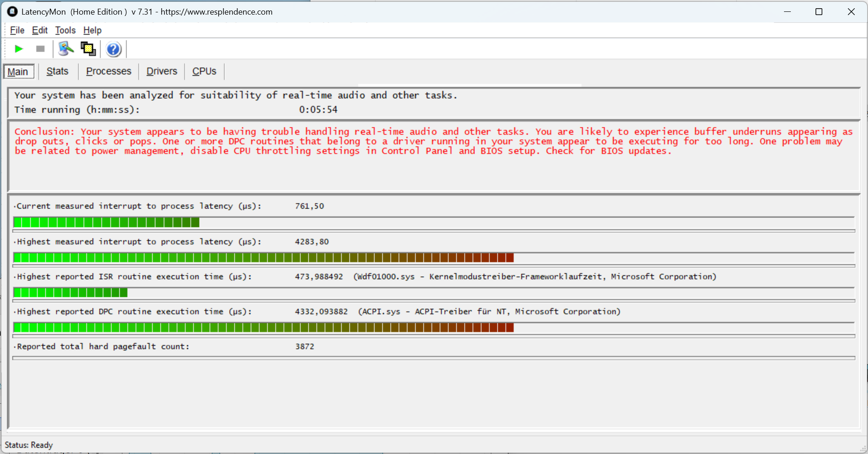Viewport: 868px width, 454px height.
Task: Click the yellow overlapping windows toolbar icon
Action: [x=88, y=49]
